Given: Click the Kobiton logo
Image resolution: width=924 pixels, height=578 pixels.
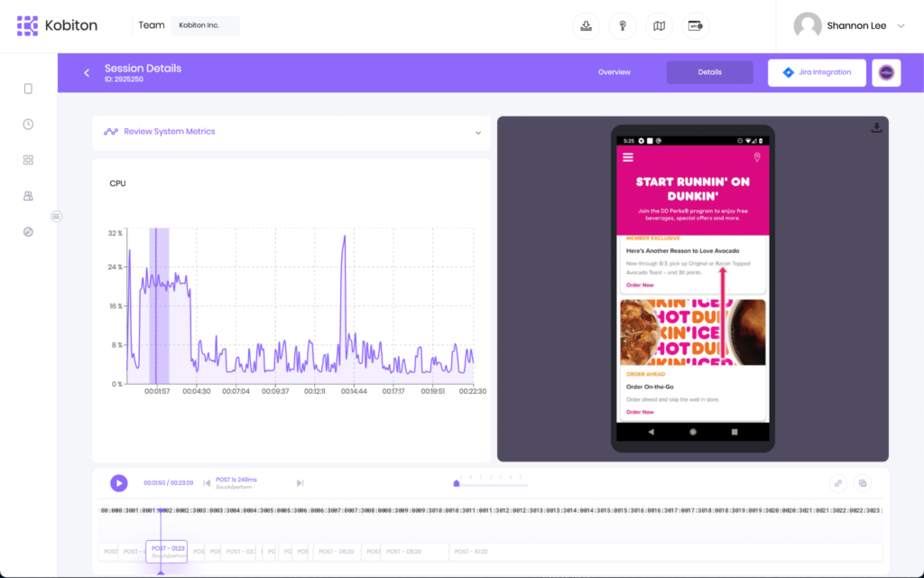Looking at the screenshot, I should click(57, 25).
